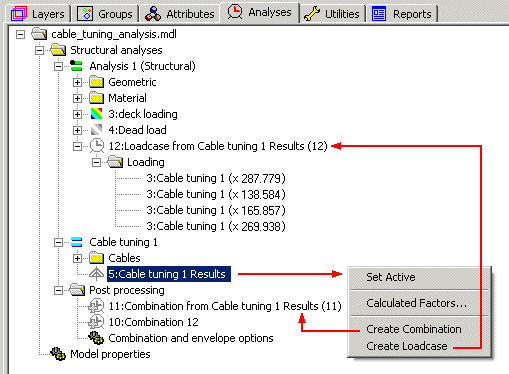This screenshot has width=509, height=374.
Task: Select the 4:Dead load label
Action: coord(137,130)
